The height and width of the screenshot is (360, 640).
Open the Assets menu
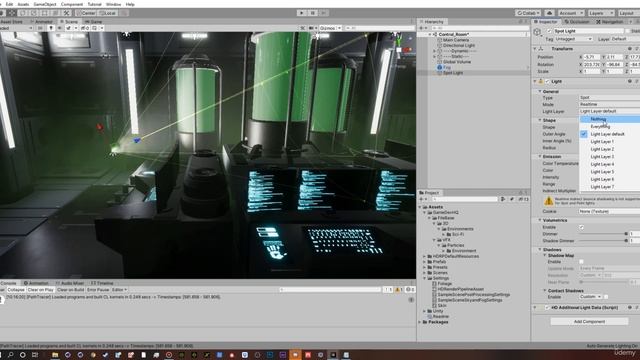pos(23,4)
